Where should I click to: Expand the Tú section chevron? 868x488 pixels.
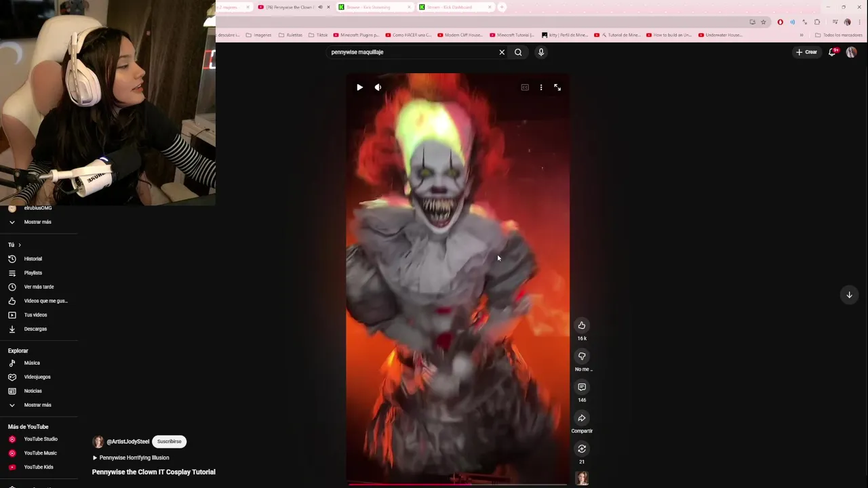click(20, 245)
